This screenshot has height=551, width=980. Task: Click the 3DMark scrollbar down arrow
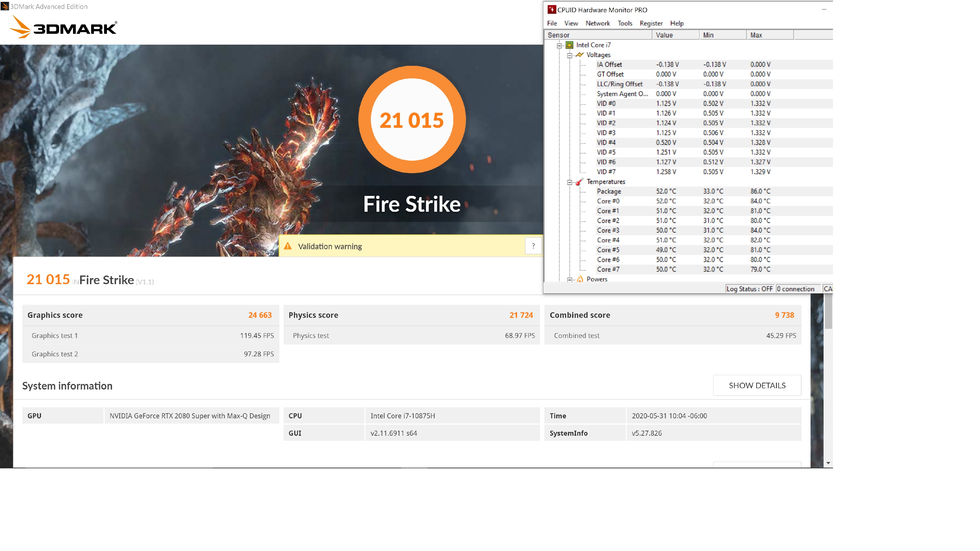828,463
